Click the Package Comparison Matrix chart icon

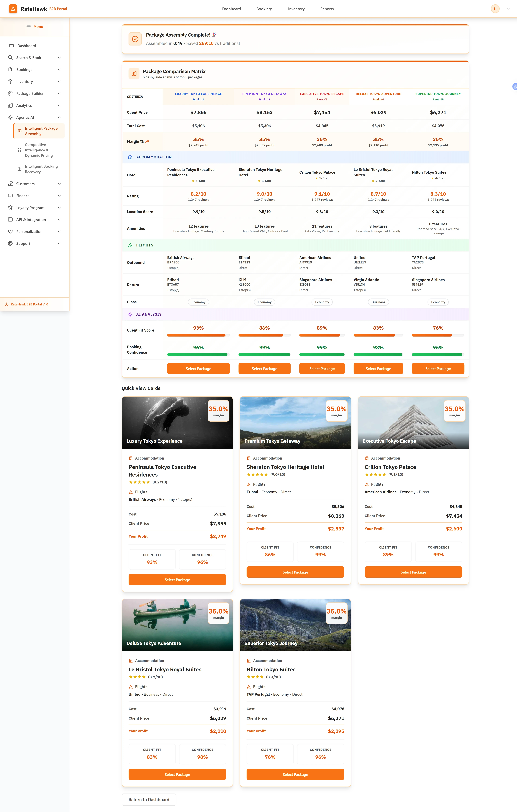point(134,74)
